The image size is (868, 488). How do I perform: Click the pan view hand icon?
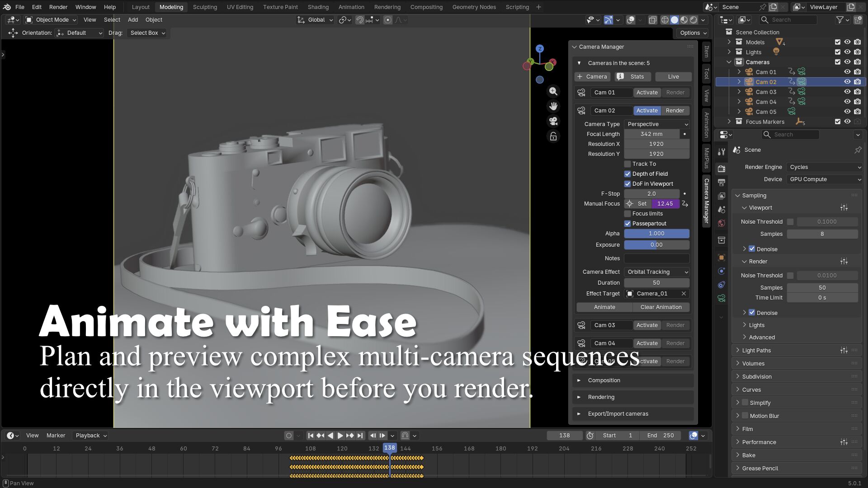pyautogui.click(x=553, y=106)
